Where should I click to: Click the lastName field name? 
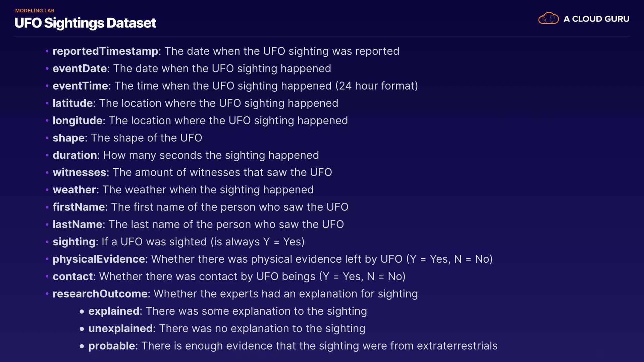pyautogui.click(x=77, y=225)
